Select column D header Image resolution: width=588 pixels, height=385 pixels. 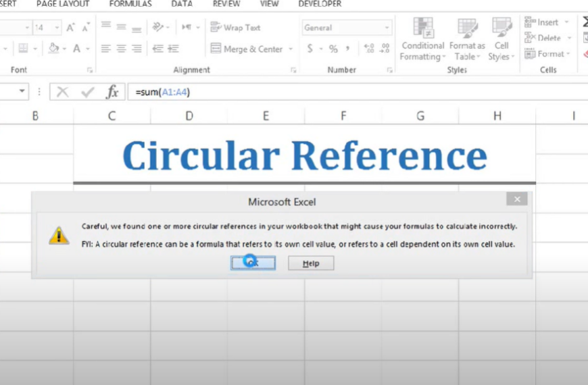pos(189,115)
